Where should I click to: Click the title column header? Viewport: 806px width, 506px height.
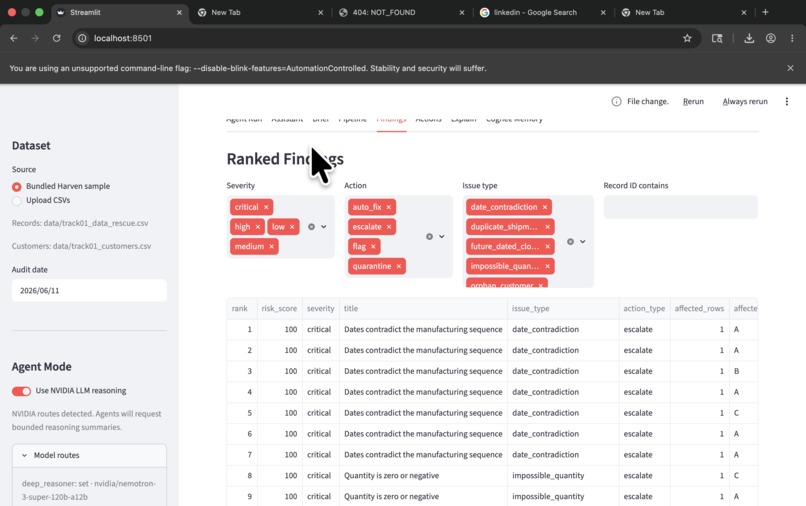tap(423, 309)
